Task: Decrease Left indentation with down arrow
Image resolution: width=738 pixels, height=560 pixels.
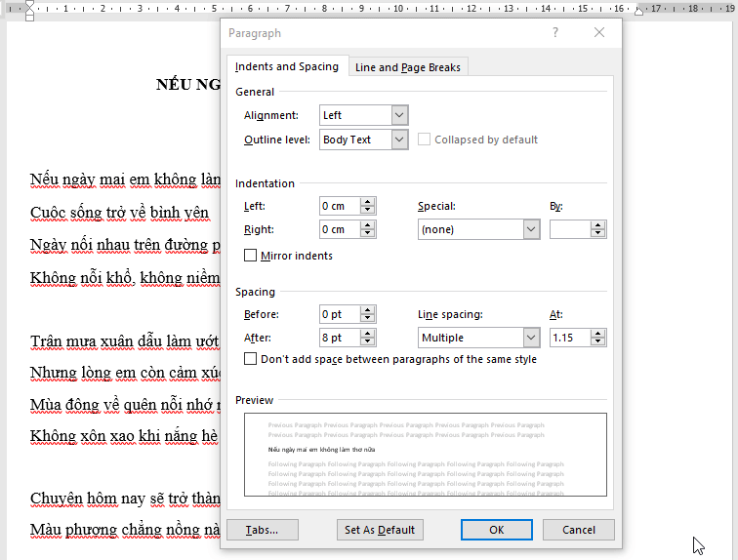Action: 368,210
